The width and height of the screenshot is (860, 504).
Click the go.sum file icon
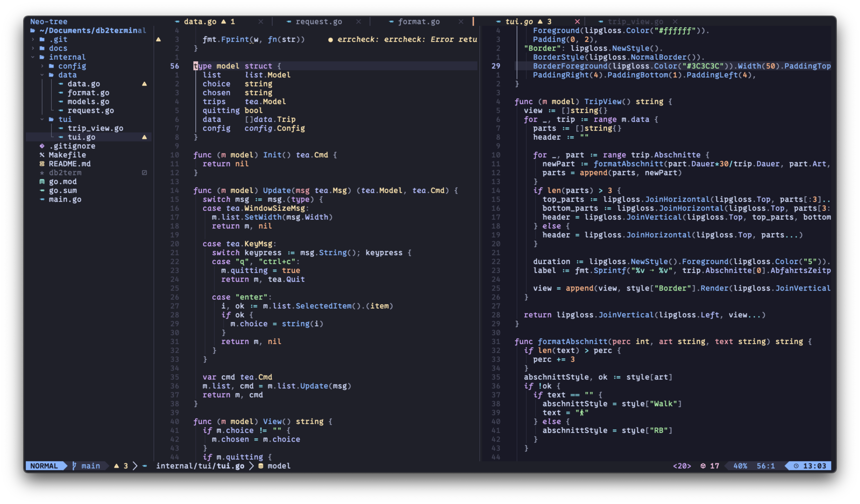pos(42,190)
